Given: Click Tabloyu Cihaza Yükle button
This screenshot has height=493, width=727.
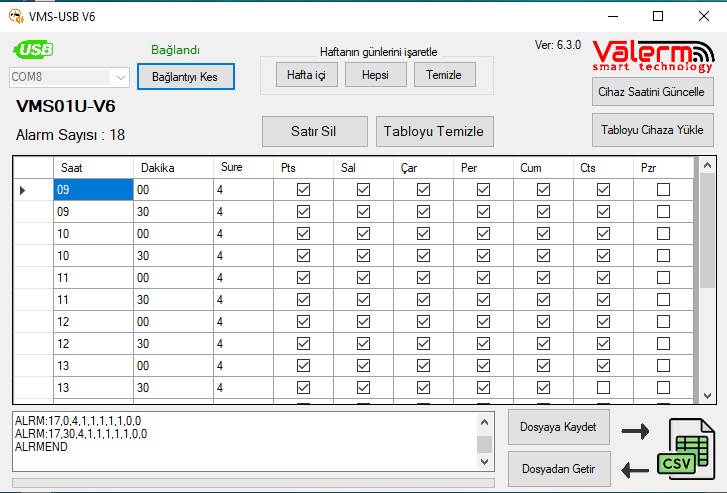Looking at the screenshot, I should tap(652, 130).
